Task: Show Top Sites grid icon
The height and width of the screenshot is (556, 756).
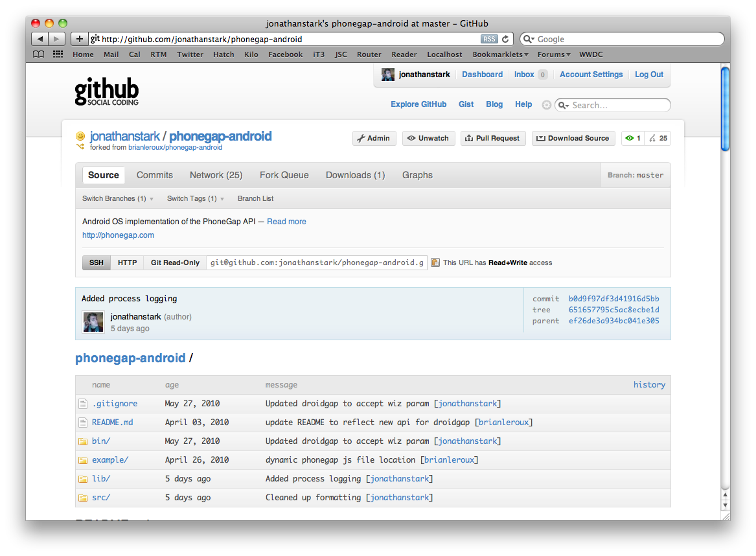Action: [x=58, y=54]
